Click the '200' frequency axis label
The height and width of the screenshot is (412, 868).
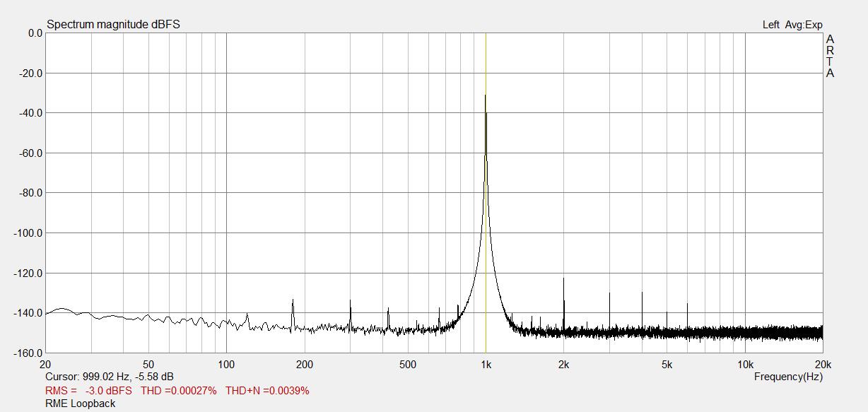point(304,365)
